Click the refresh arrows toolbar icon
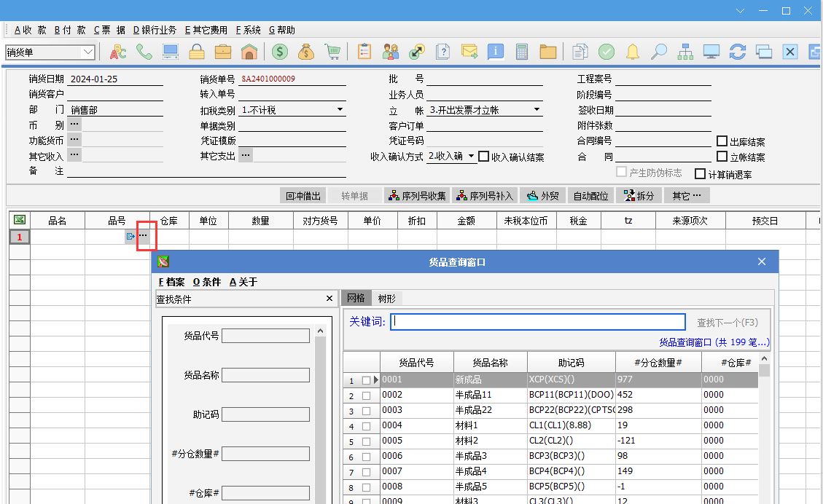Screen dimensions: 823x504 738,52
